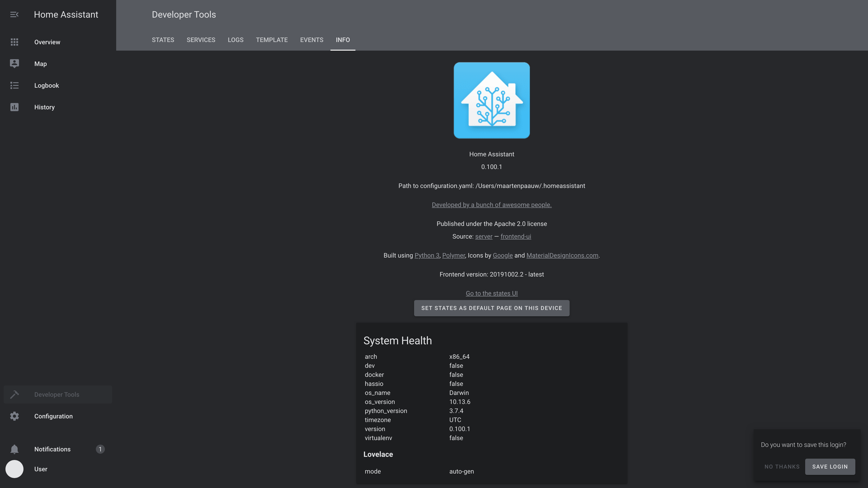
Task: Navigate to Logbook panel
Action: pos(47,85)
